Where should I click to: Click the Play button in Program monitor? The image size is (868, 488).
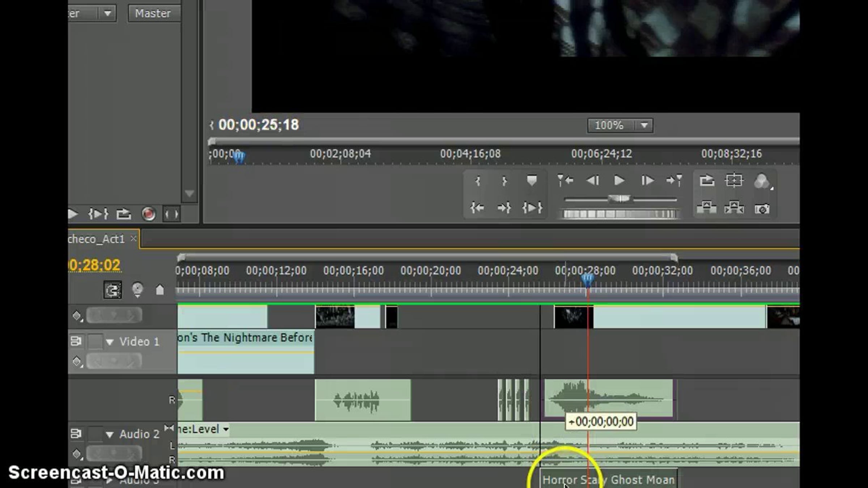coord(619,180)
